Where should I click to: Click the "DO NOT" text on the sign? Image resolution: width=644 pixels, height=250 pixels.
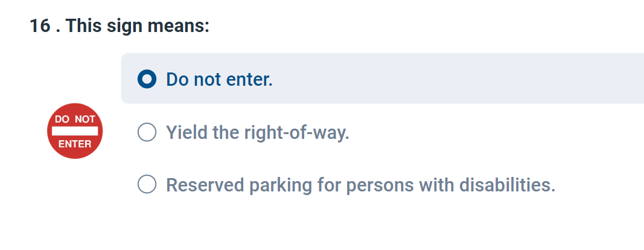(75, 120)
